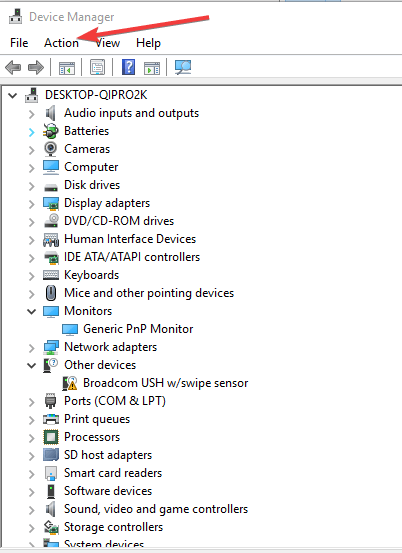402x553 pixels.
Task: Expand the Batteries category
Action: click(31, 132)
